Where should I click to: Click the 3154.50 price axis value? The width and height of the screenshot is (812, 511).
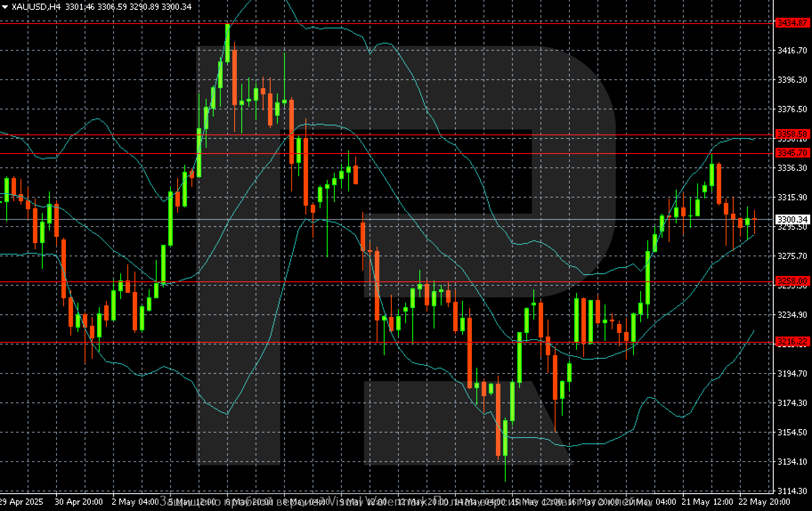click(792, 432)
